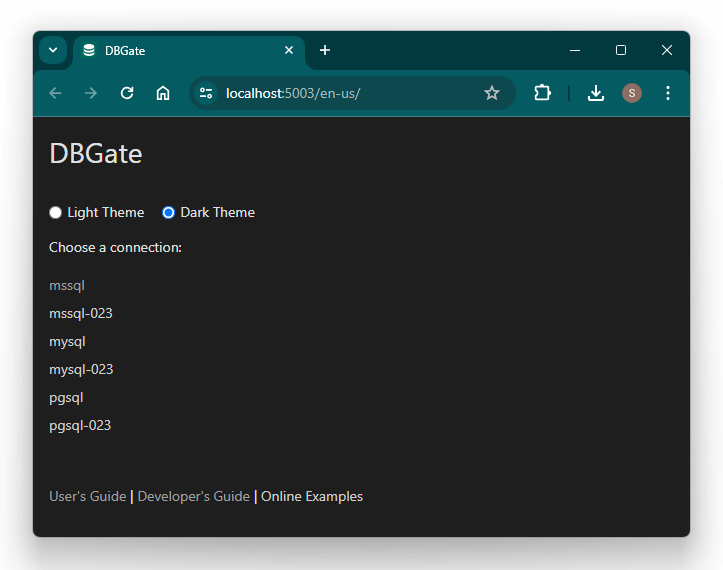The width and height of the screenshot is (723, 570).
Task: Open the profile avatar labeled S
Action: (632, 93)
